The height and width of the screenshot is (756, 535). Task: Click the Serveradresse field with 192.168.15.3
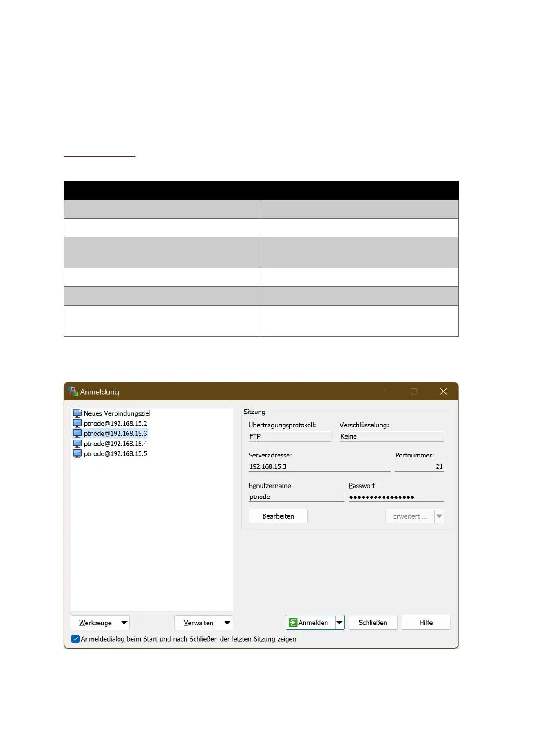pyautogui.click(x=319, y=466)
